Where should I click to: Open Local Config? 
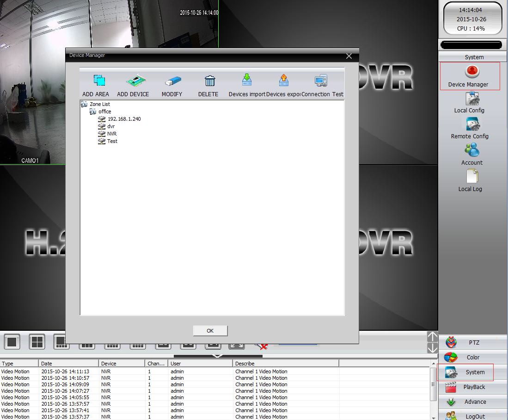[x=470, y=103]
